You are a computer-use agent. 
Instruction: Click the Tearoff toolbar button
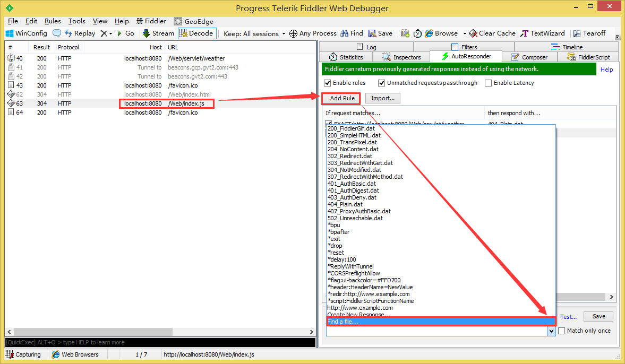[589, 33]
